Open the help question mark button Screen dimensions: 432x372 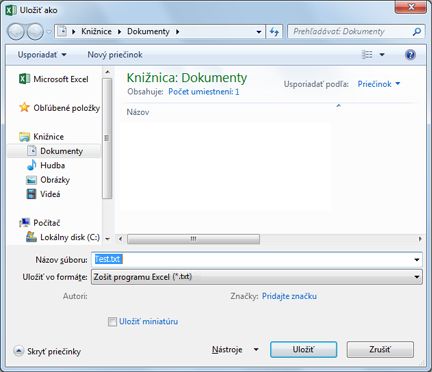[x=410, y=55]
